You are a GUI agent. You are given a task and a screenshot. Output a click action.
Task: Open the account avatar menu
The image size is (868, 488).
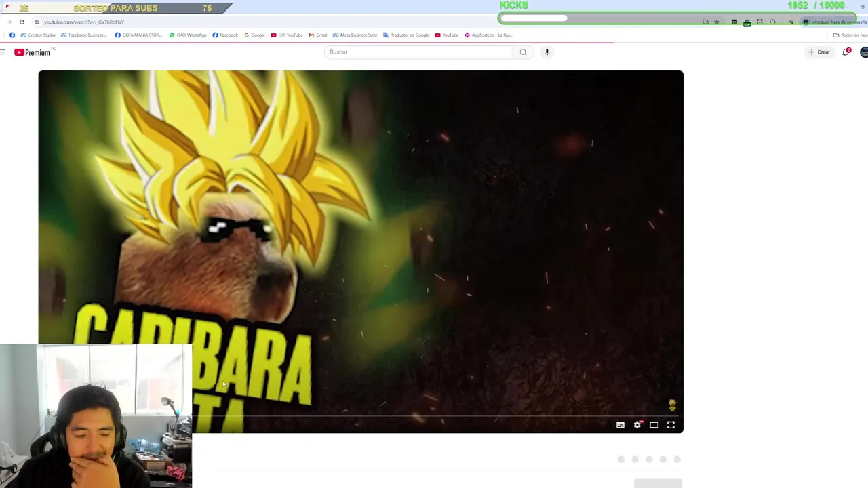pyautogui.click(x=864, y=52)
